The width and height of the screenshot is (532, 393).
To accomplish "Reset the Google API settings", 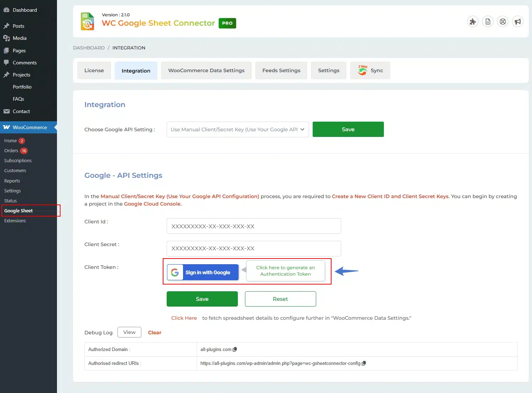I will point(280,299).
